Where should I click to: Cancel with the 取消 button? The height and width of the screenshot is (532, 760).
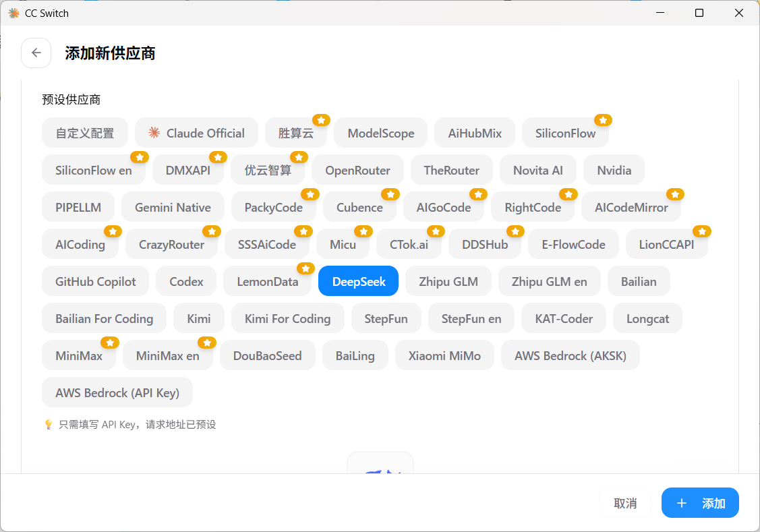[624, 503]
